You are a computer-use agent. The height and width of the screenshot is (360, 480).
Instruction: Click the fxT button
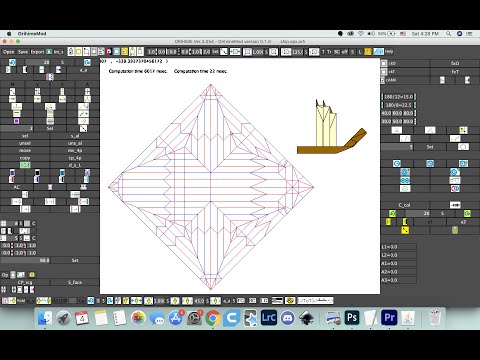[455, 72]
